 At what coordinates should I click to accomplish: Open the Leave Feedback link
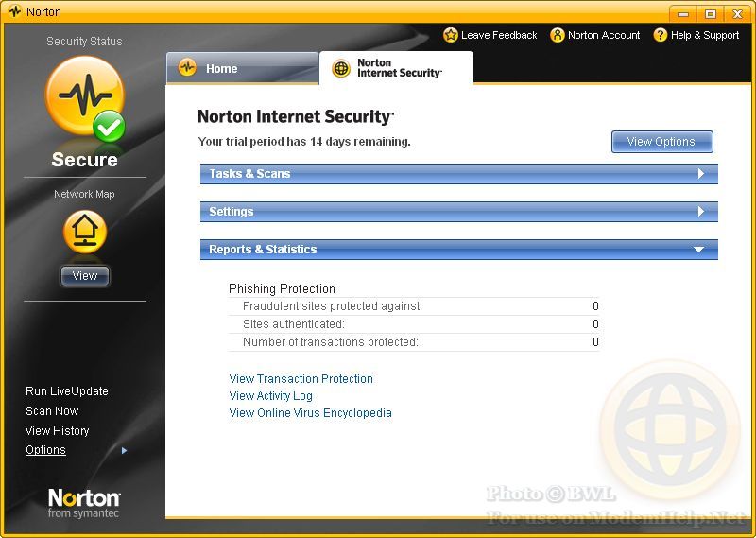[499, 35]
